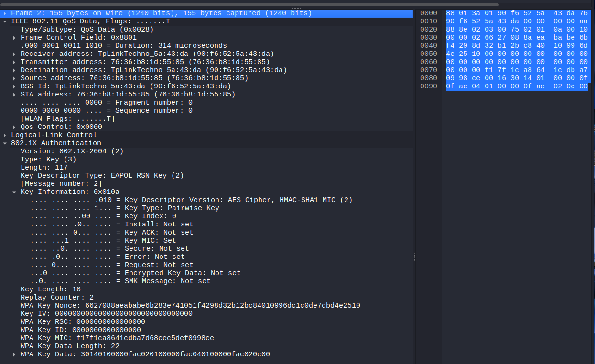Expand the Receiver address node
595x364 pixels.
[x=14, y=54]
